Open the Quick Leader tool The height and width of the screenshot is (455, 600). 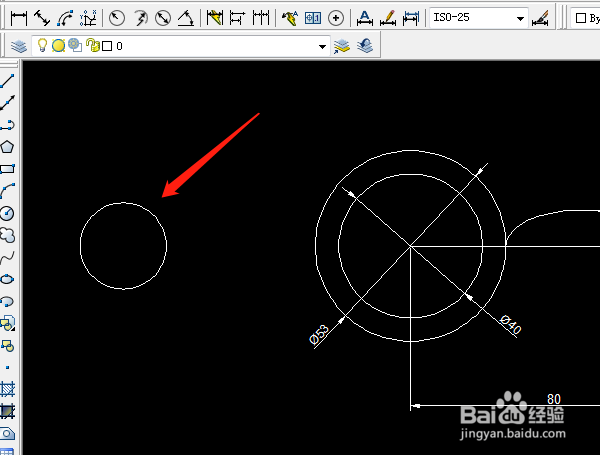pos(290,18)
